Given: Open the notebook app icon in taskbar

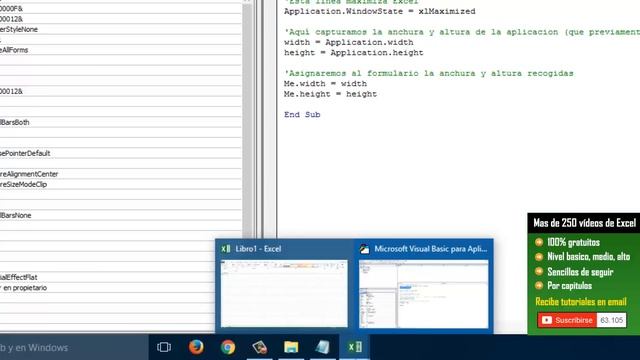Looking at the screenshot, I should click(x=322, y=347).
